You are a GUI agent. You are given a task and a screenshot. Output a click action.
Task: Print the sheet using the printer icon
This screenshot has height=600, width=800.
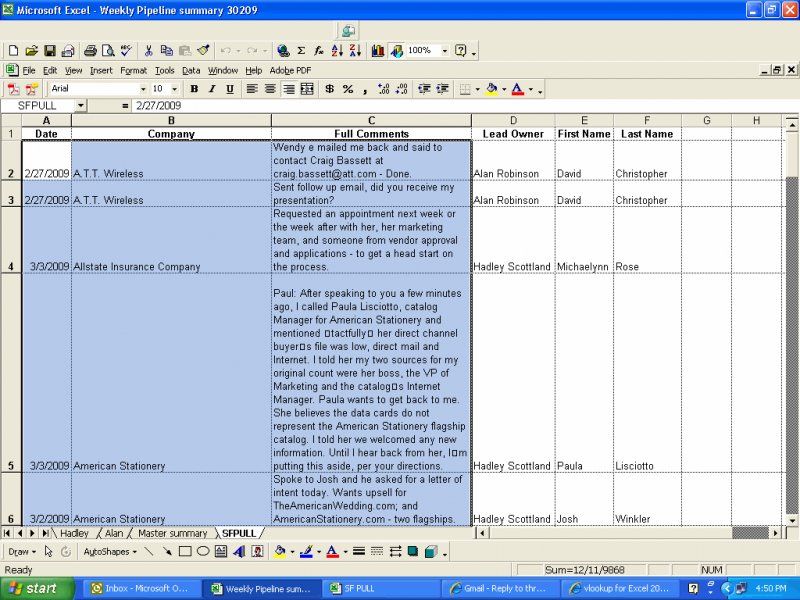click(x=90, y=51)
